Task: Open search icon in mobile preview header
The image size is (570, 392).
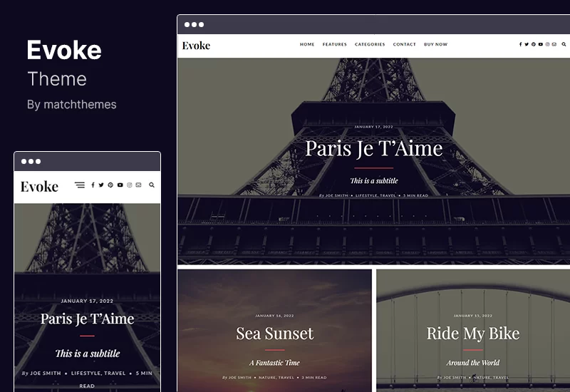Action: coord(152,185)
